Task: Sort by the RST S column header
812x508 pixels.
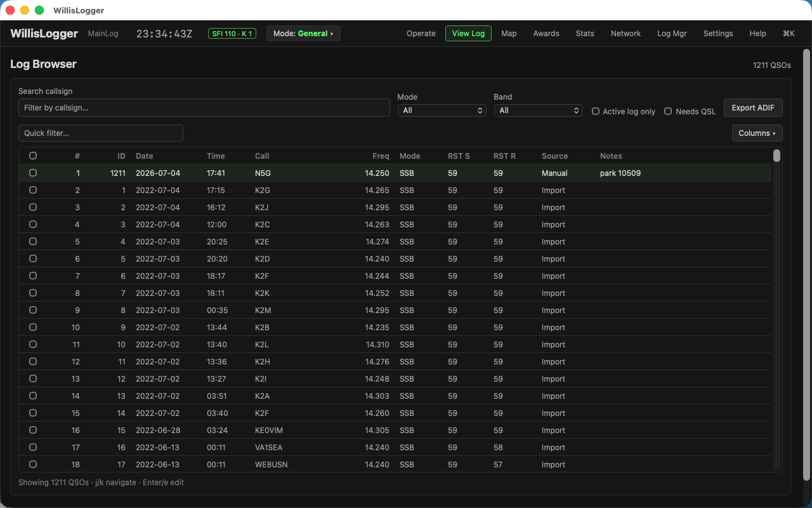Action: (459, 156)
